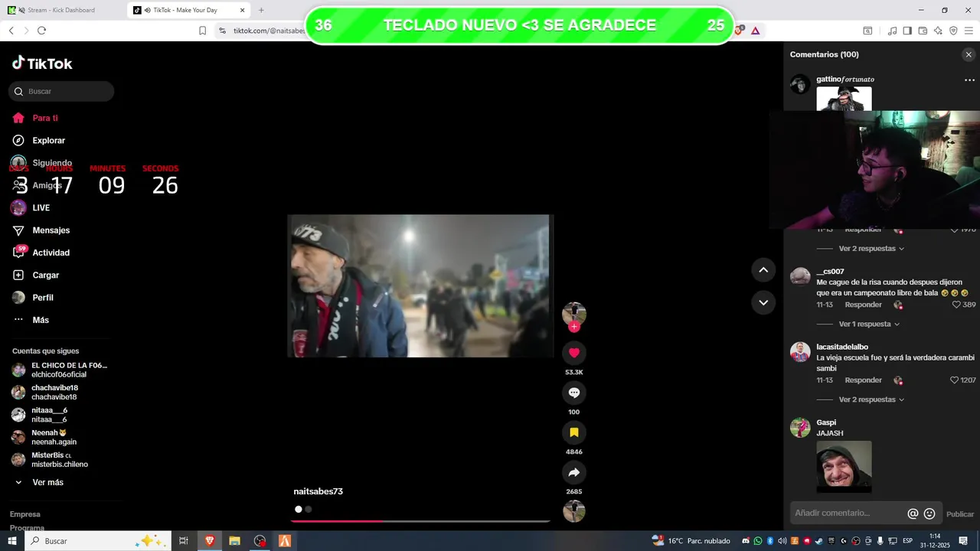Open the browser hamburger menu

pyautogui.click(x=969, y=31)
